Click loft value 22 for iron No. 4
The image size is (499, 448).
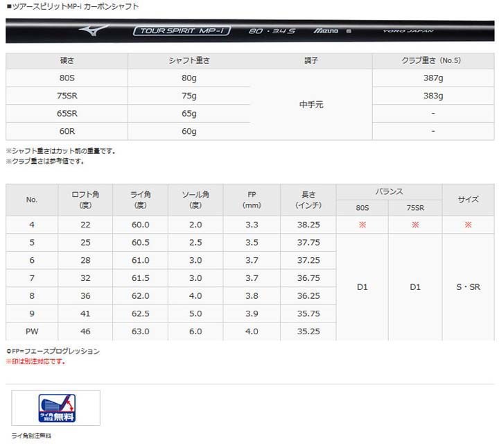pyautogui.click(x=85, y=225)
